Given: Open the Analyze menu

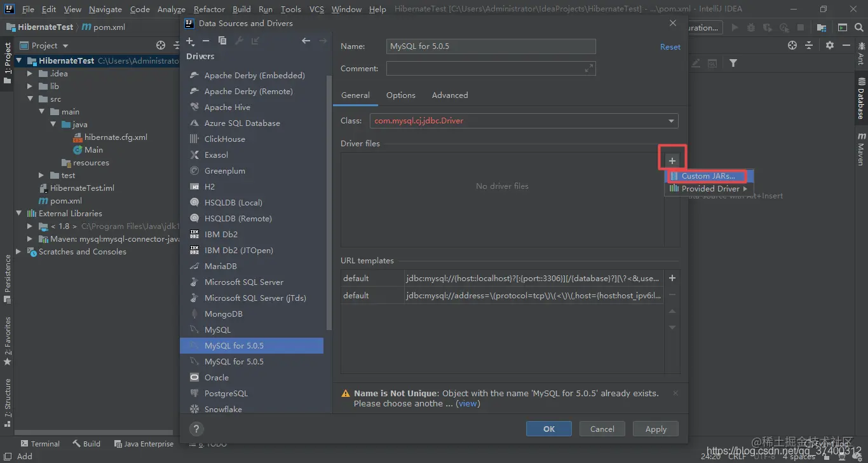Looking at the screenshot, I should click(170, 9).
